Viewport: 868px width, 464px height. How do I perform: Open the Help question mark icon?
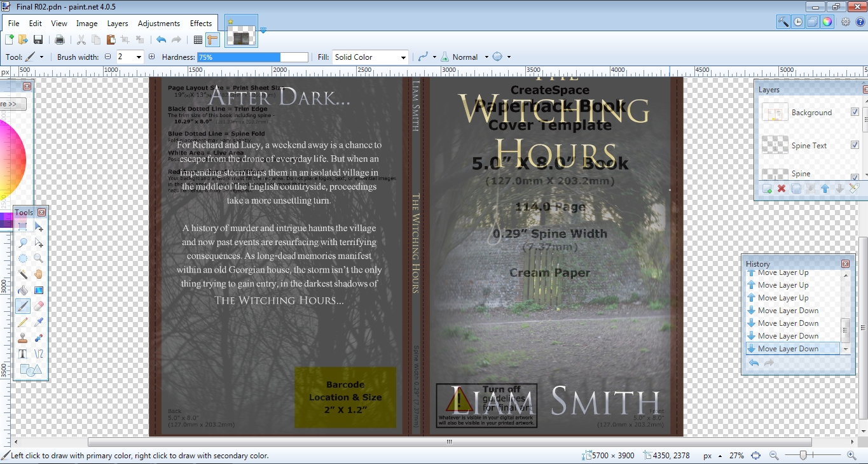pyautogui.click(x=860, y=22)
